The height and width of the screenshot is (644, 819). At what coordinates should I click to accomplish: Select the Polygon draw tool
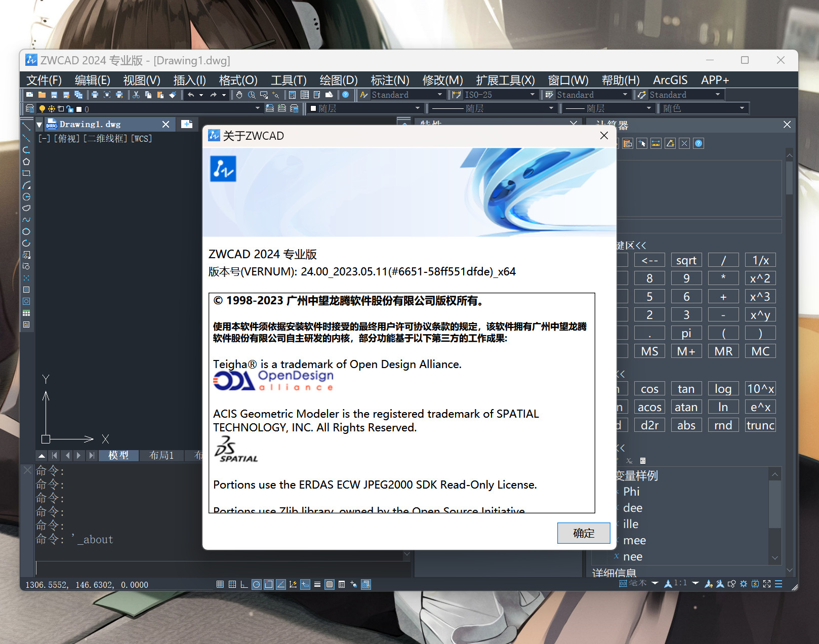(26, 162)
